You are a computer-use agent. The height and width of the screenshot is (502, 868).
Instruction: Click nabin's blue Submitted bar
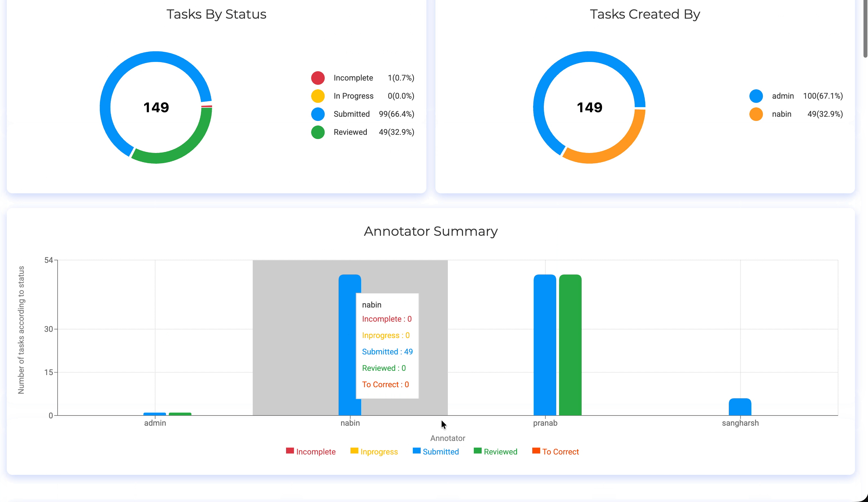pos(347,345)
